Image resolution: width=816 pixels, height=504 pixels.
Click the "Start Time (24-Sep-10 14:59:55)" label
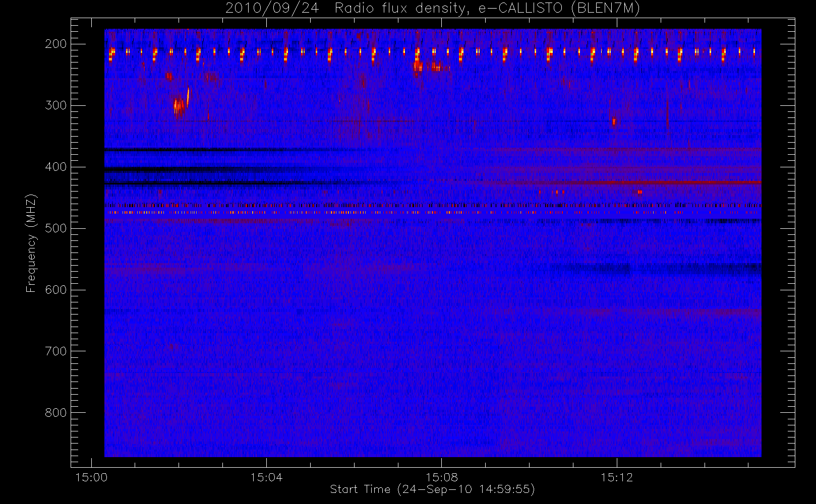click(432, 489)
